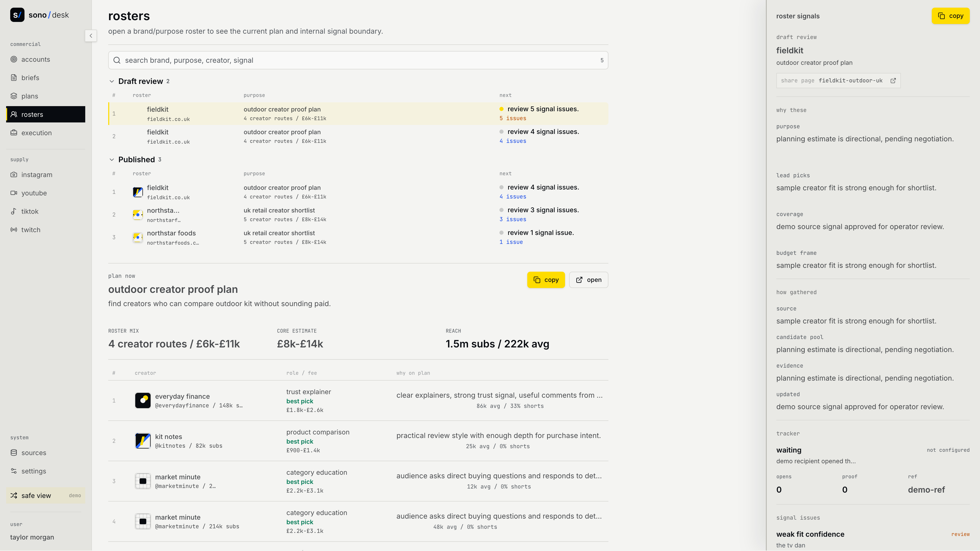Click the sources database icon
This screenshot has width=980, height=551.
click(14, 453)
